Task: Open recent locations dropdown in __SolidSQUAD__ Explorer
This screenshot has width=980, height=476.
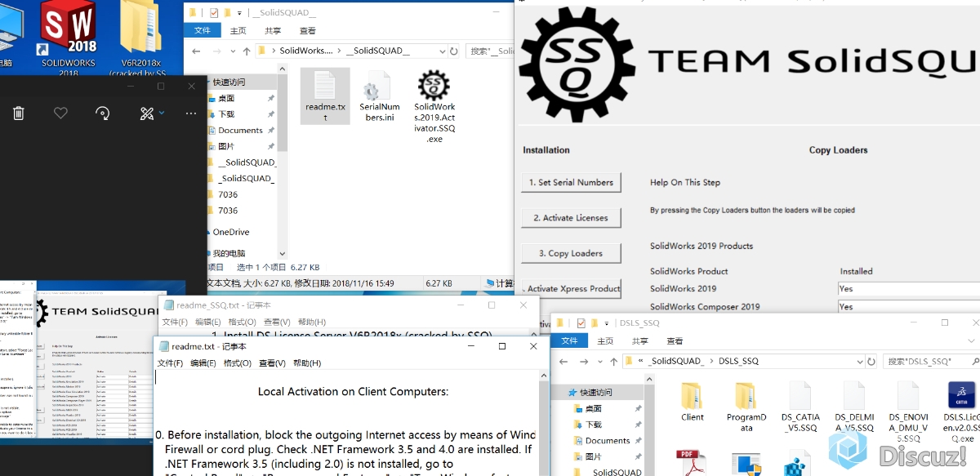Action: [x=232, y=51]
